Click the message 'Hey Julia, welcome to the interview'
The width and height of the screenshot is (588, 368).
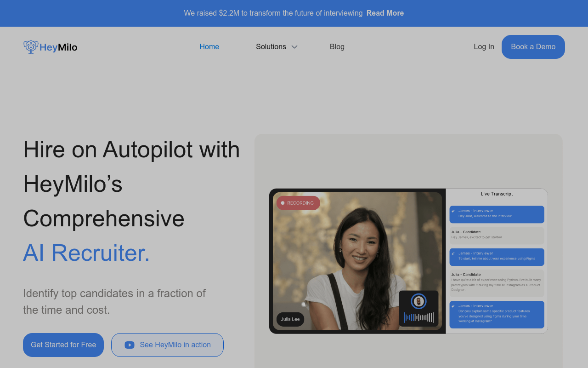coord(497,214)
